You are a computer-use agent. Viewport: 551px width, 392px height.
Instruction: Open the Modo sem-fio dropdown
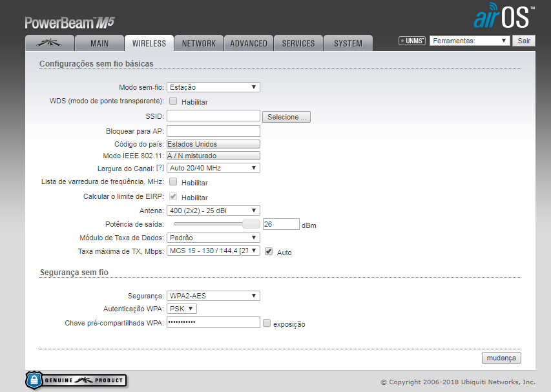[x=213, y=87]
